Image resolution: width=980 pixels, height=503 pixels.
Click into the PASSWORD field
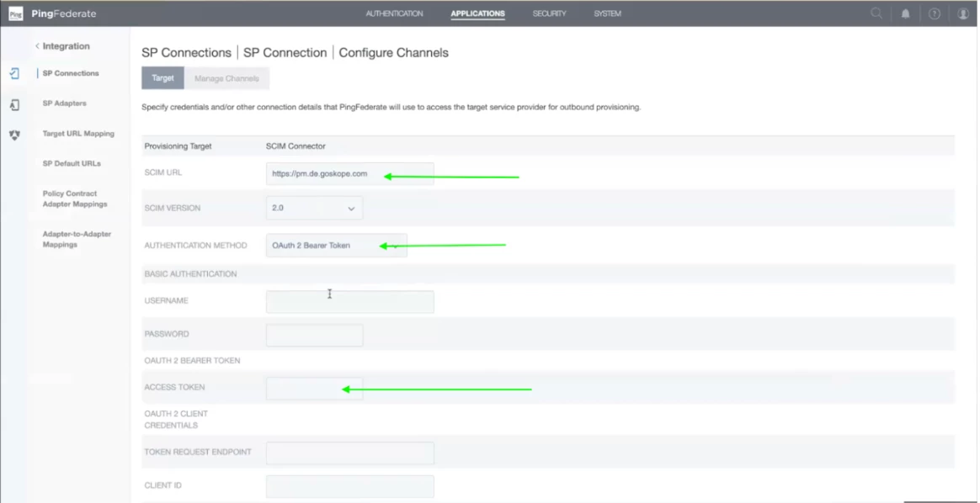point(314,335)
